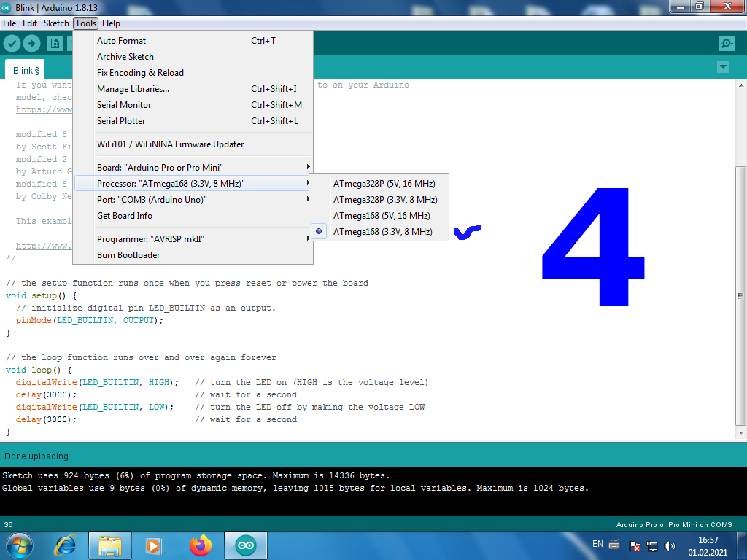
Task: Click the EN language indicator
Action: (x=597, y=544)
